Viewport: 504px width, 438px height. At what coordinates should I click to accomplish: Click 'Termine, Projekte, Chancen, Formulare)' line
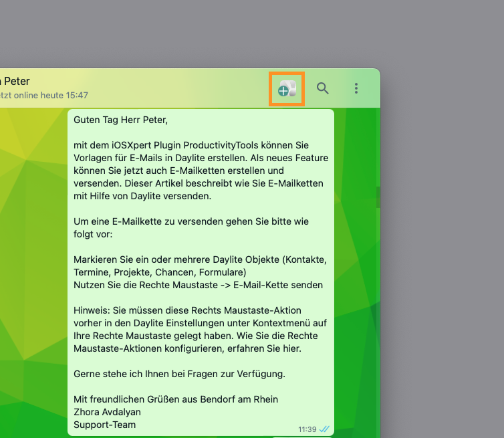coord(160,272)
